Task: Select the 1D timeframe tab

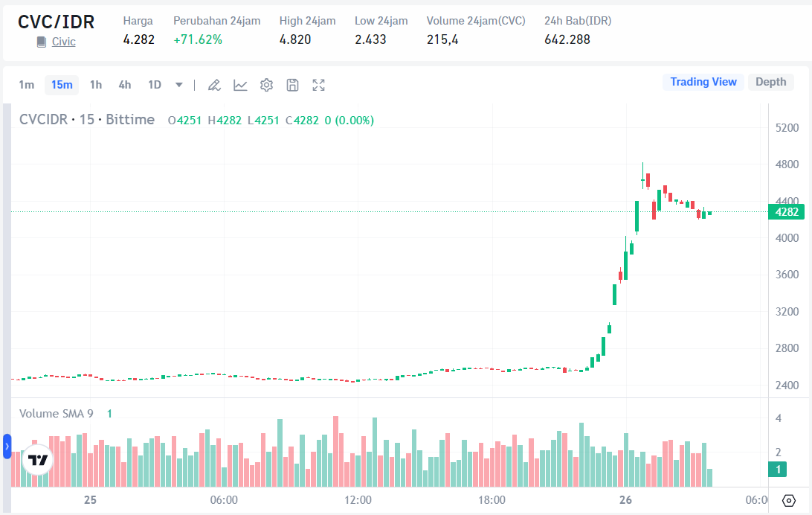Action: pos(154,85)
